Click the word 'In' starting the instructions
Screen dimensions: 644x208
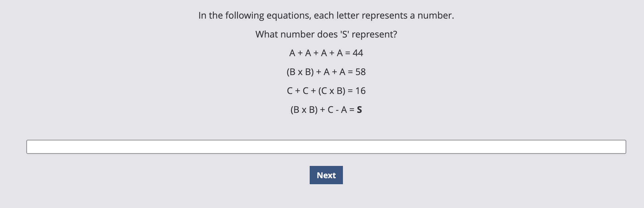pos(202,15)
